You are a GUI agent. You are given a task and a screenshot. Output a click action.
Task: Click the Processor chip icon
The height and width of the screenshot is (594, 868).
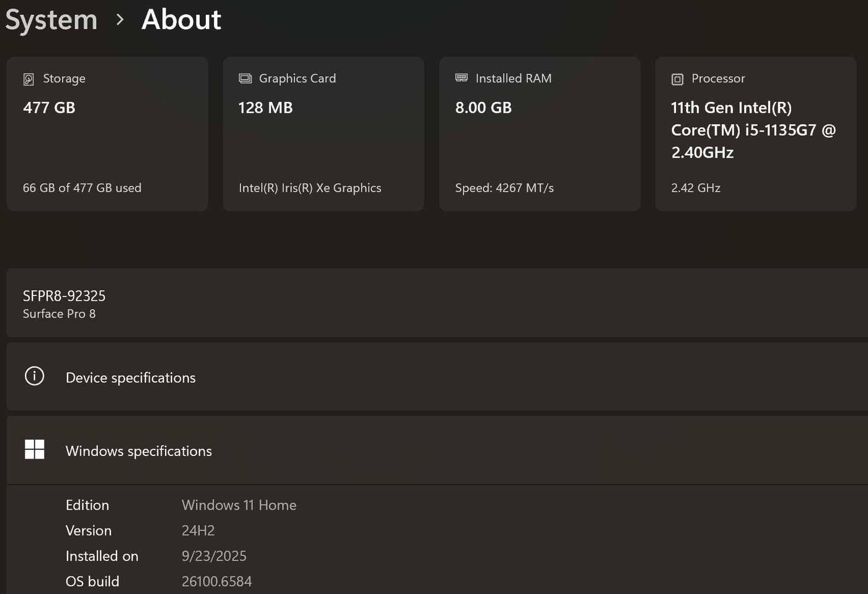tap(677, 79)
